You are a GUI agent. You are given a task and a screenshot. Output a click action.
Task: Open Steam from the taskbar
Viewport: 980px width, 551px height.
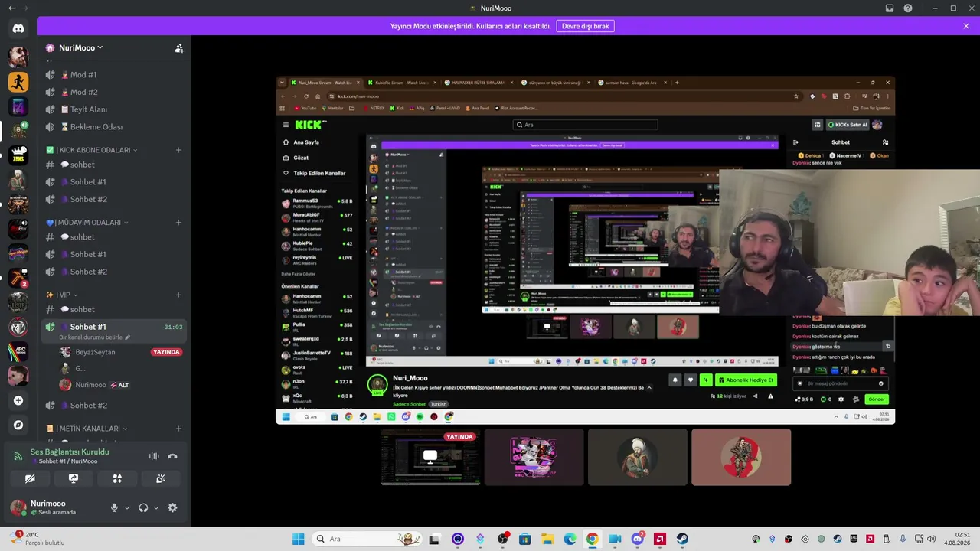click(x=681, y=539)
